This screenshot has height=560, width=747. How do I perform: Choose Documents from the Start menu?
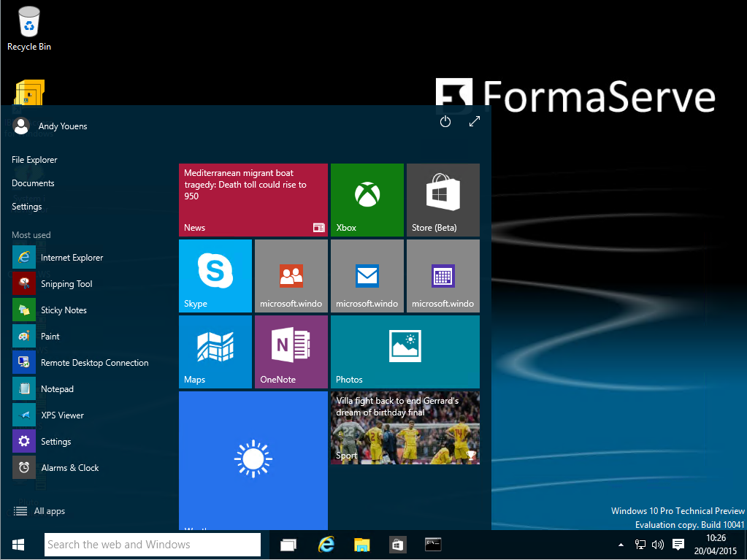[x=33, y=183]
